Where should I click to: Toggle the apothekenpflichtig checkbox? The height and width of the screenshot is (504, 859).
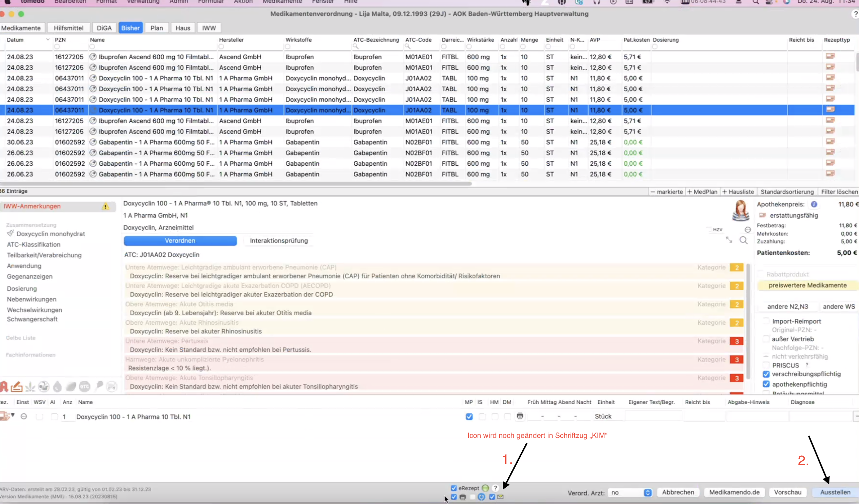(x=766, y=384)
